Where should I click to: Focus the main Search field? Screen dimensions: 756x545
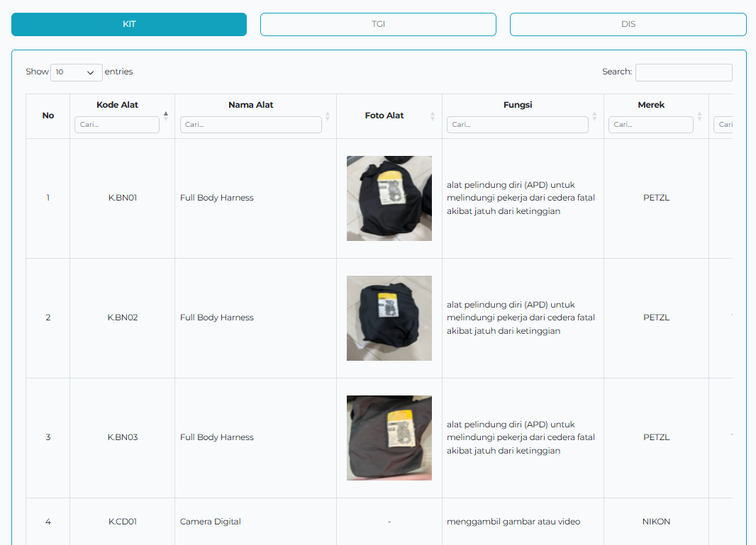pos(684,72)
